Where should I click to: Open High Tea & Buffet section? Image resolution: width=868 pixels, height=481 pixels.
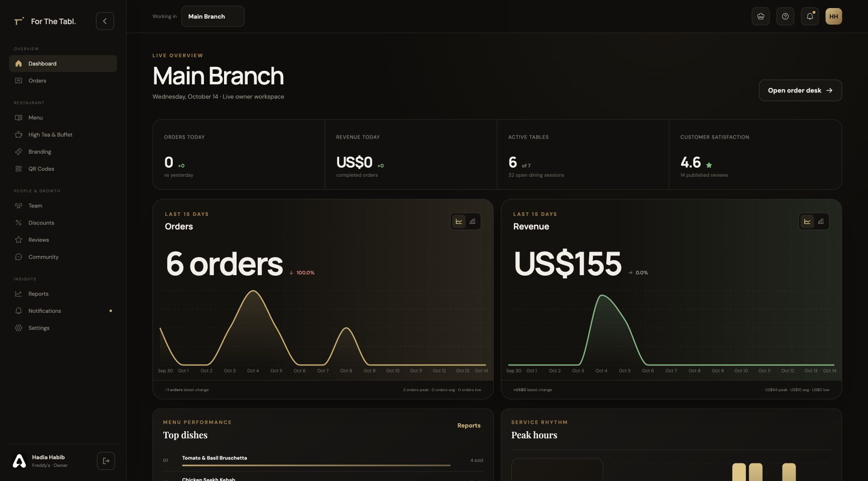(63, 135)
